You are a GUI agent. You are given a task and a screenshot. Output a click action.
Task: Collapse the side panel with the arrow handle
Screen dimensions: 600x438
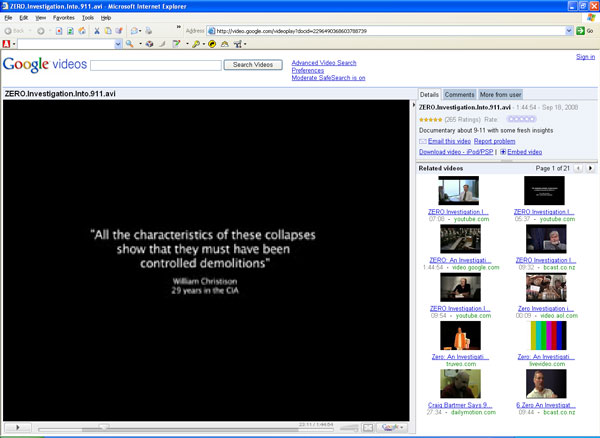[x=415, y=105]
